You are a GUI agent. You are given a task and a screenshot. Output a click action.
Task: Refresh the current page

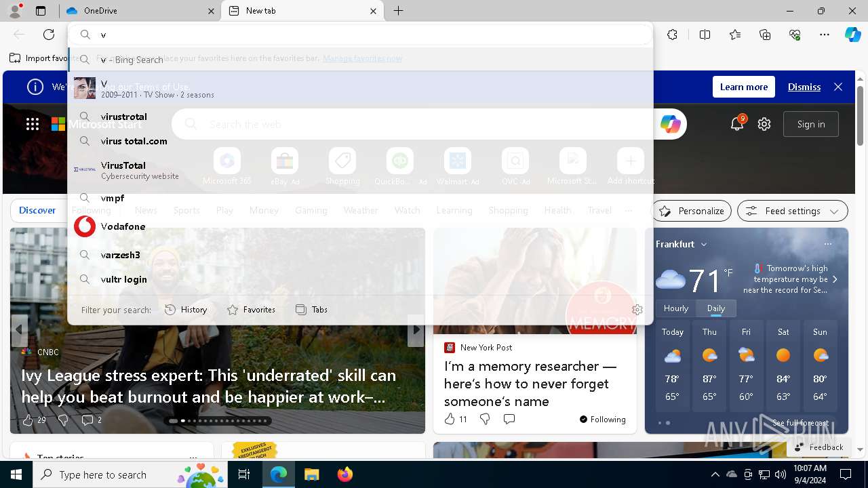coord(49,35)
